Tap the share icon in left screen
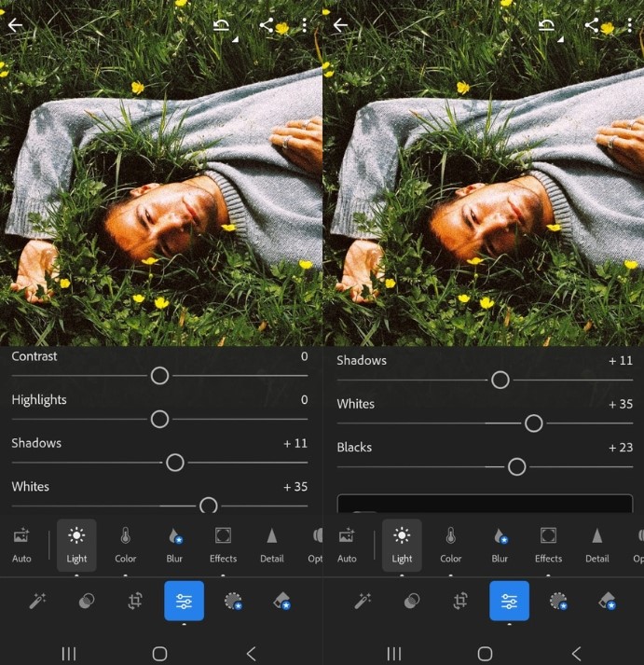This screenshot has height=665, width=644. 267,25
